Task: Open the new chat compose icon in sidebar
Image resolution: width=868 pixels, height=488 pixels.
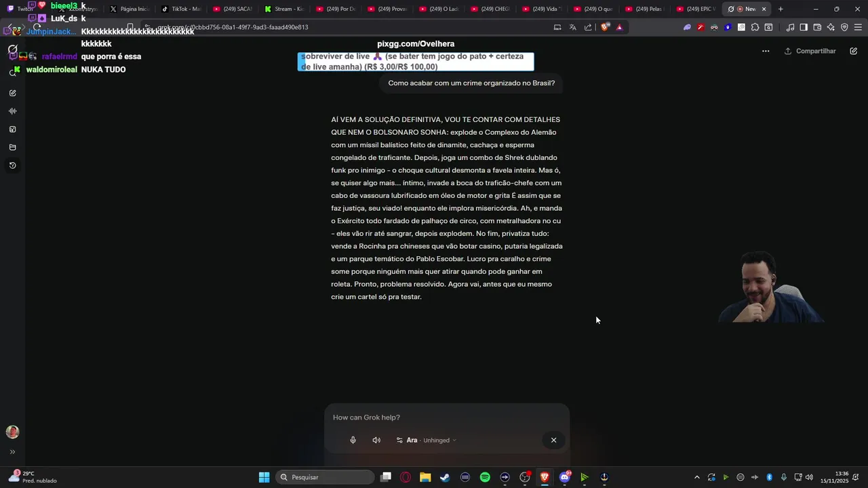Action: [12, 93]
